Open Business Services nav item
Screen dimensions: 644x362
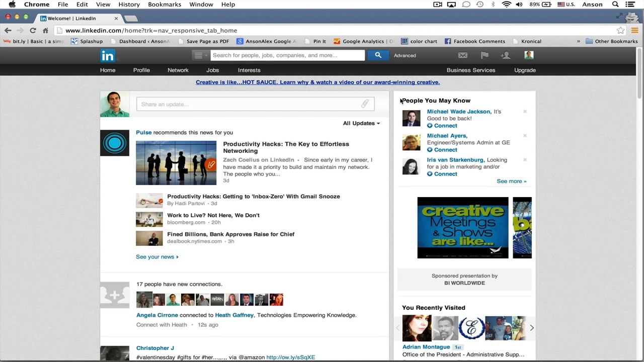pos(471,70)
